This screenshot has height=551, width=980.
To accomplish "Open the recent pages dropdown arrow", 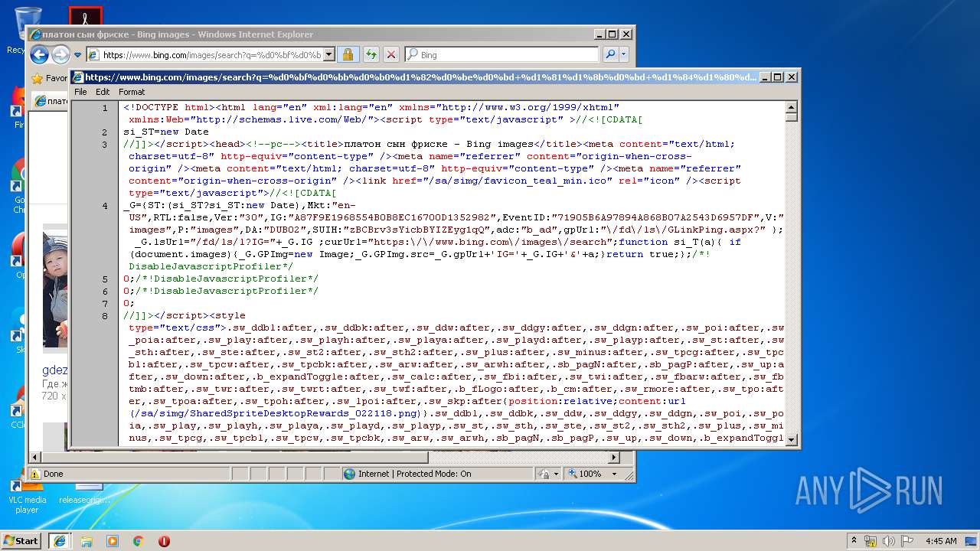I will [x=77, y=55].
